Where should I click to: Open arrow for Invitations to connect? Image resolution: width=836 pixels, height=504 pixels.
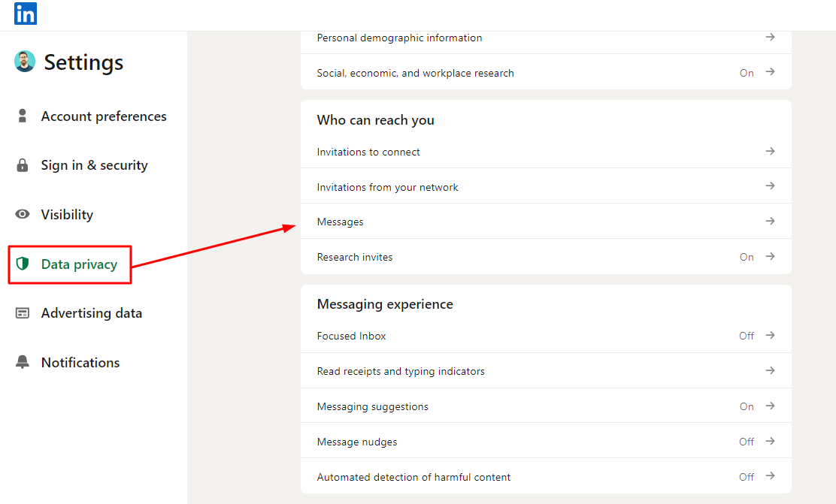(x=770, y=151)
